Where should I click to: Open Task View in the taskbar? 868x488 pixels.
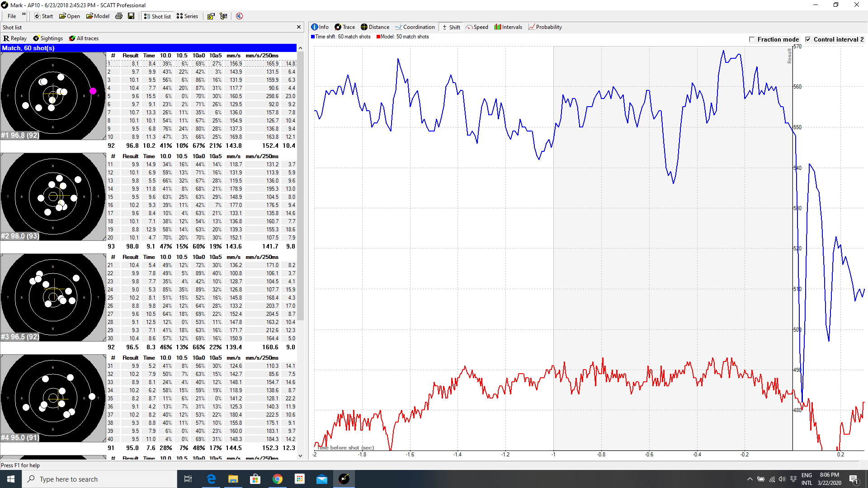(188, 479)
